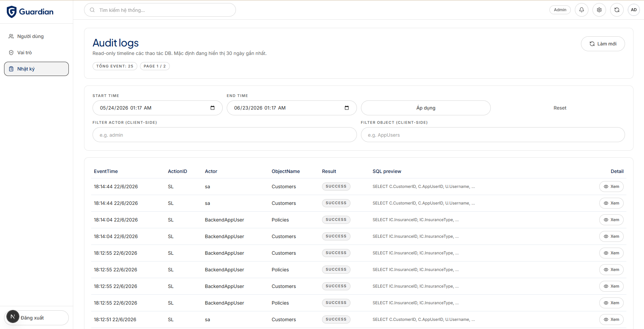View detail of first 18:14:44 Customers row

click(x=611, y=187)
